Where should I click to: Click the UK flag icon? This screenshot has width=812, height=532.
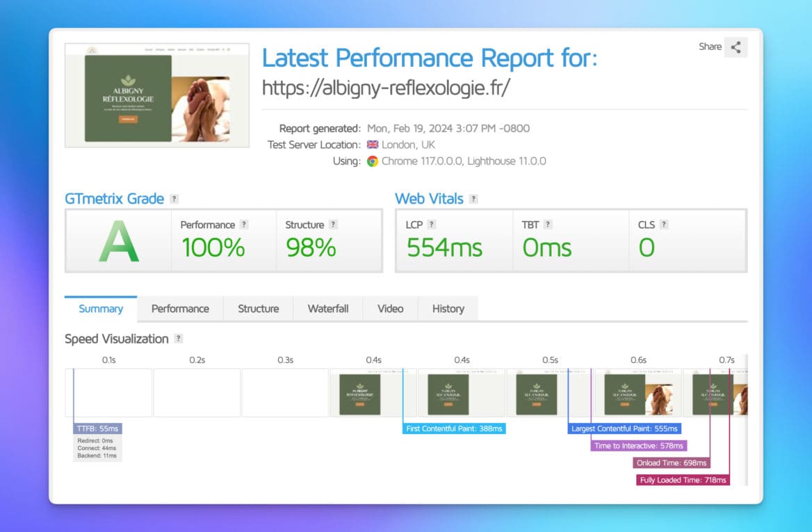373,145
